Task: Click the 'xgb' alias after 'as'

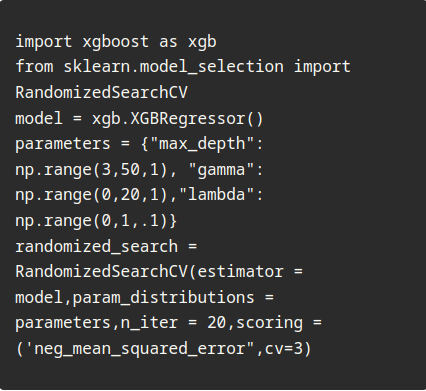Action: (x=202, y=43)
